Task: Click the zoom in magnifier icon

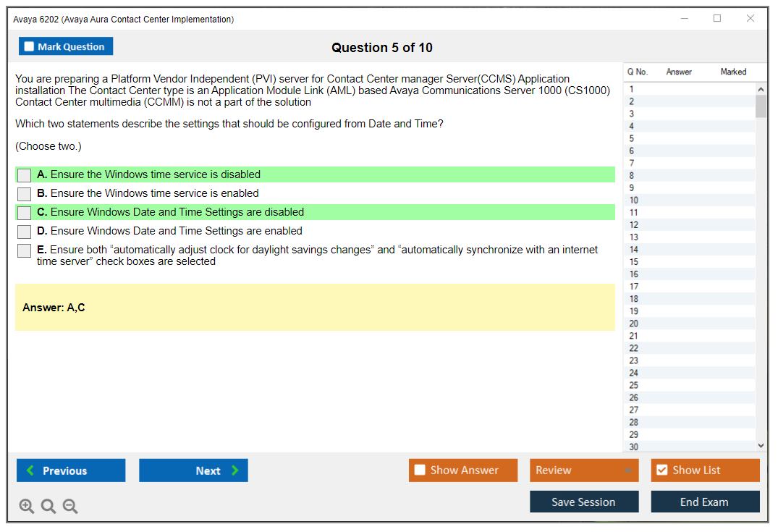Action: point(27,507)
